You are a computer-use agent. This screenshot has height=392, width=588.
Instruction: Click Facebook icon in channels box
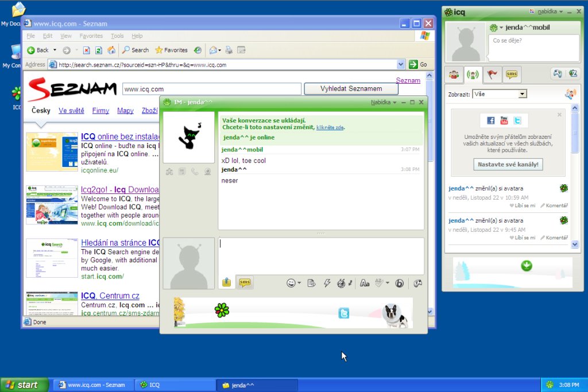490,121
